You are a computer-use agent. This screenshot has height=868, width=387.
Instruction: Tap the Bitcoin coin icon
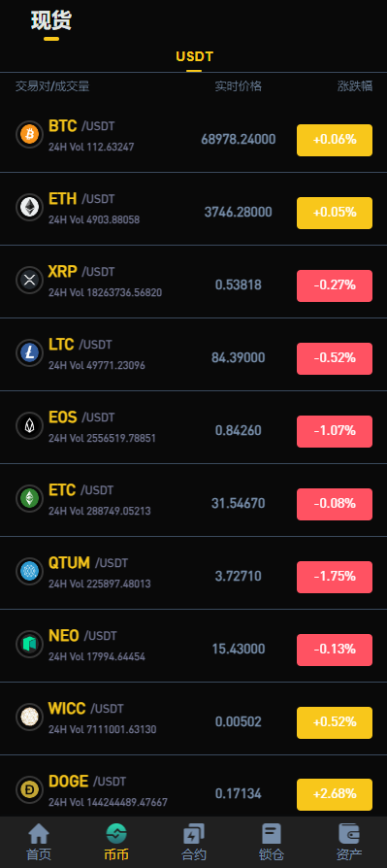(29, 135)
